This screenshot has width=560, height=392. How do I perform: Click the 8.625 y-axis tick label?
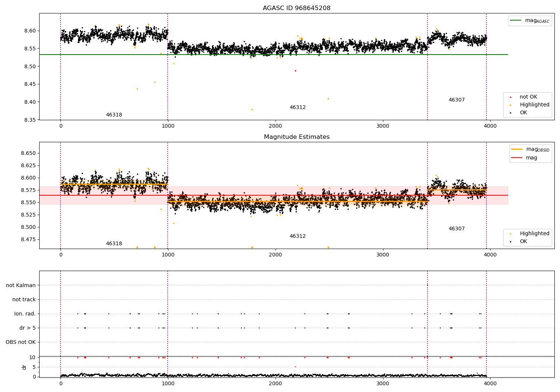pyautogui.click(x=28, y=166)
